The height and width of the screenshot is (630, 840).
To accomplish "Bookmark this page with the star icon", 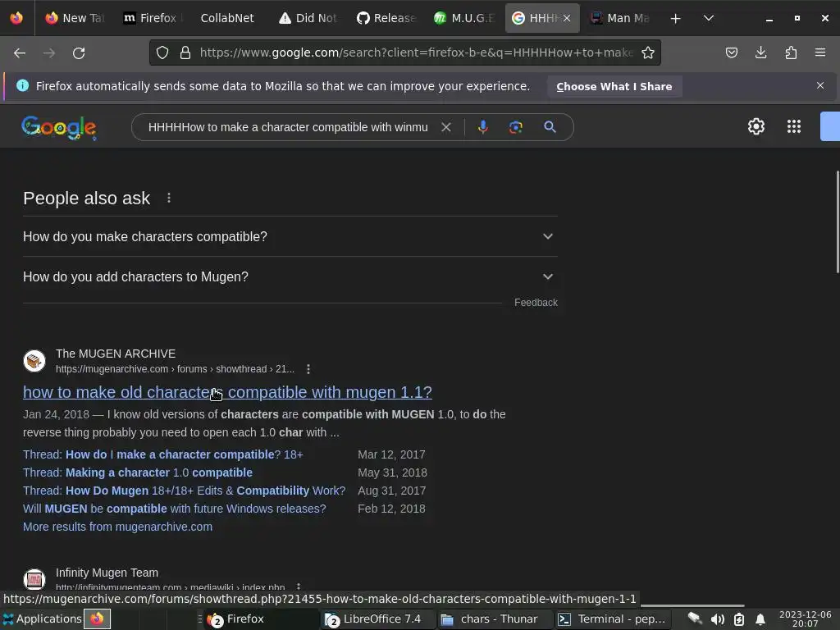I will [x=648, y=52].
